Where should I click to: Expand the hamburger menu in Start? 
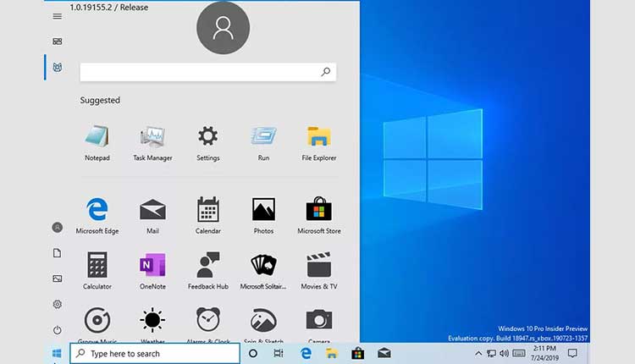[58, 16]
